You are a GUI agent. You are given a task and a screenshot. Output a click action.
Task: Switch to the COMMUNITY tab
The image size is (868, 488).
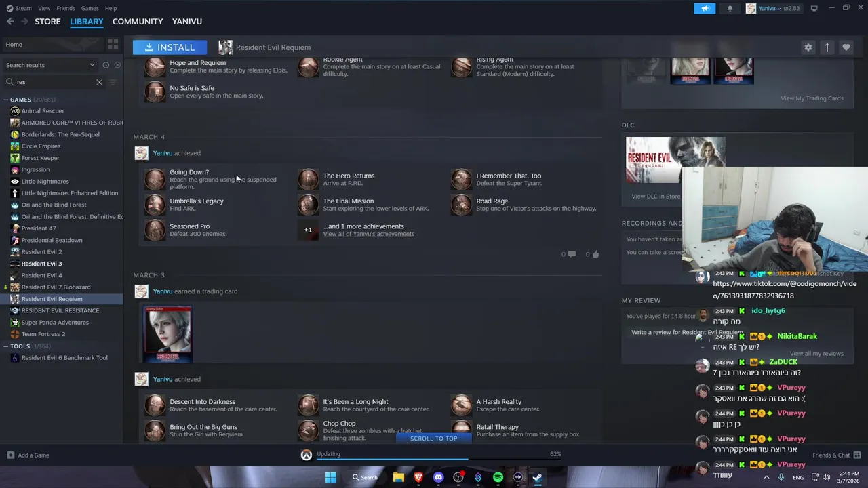click(x=138, y=22)
